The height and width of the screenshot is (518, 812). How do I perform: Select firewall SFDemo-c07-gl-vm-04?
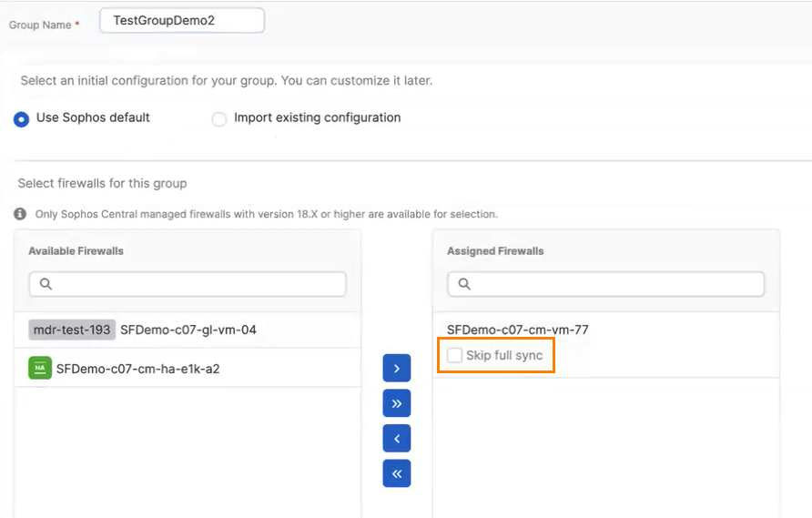tap(188, 330)
